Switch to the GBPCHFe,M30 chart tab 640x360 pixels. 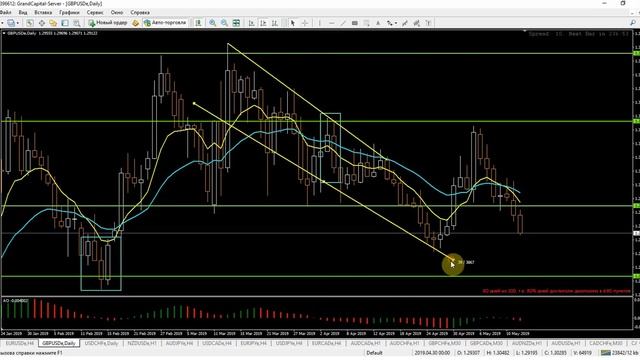click(444, 343)
